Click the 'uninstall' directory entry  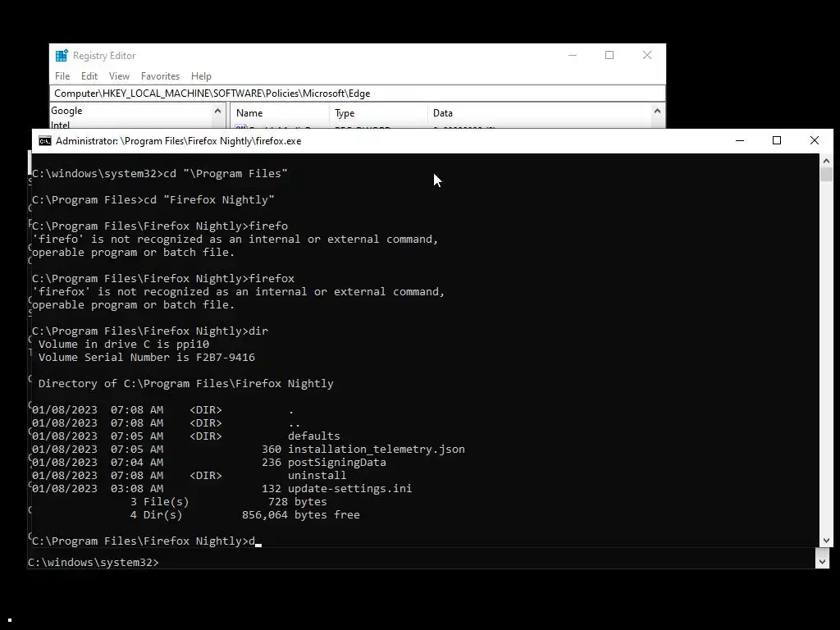[x=317, y=475]
